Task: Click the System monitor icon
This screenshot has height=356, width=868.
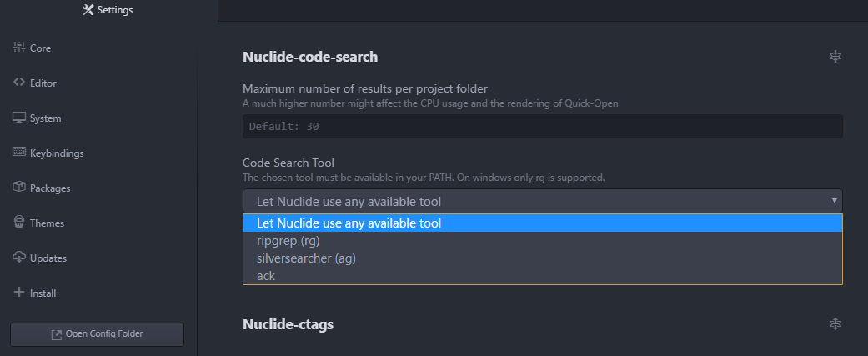Action: point(19,118)
